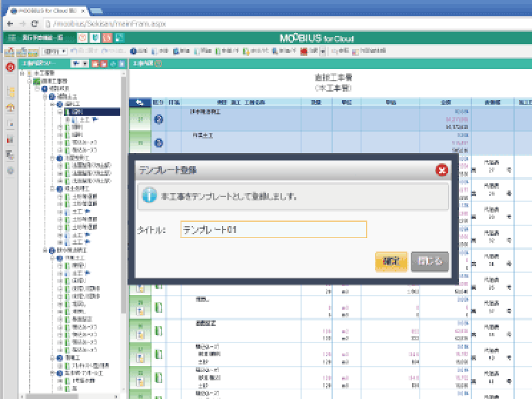
Task: Click the toolbar item with the green icon and yellow plus
Action: [255, 51]
